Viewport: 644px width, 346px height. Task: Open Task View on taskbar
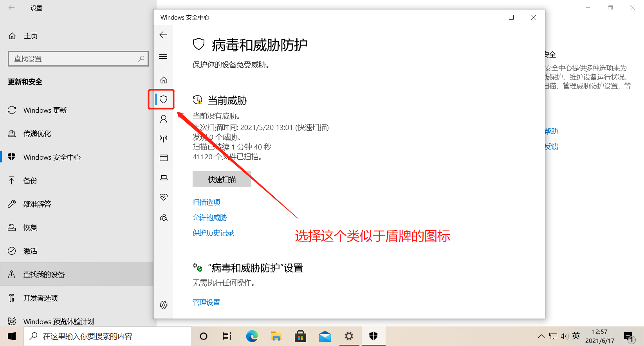point(227,336)
